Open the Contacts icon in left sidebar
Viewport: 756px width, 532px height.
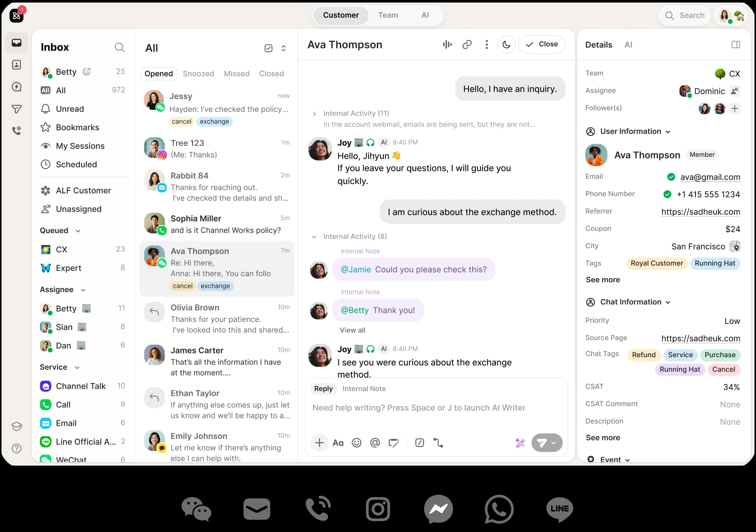[16, 65]
